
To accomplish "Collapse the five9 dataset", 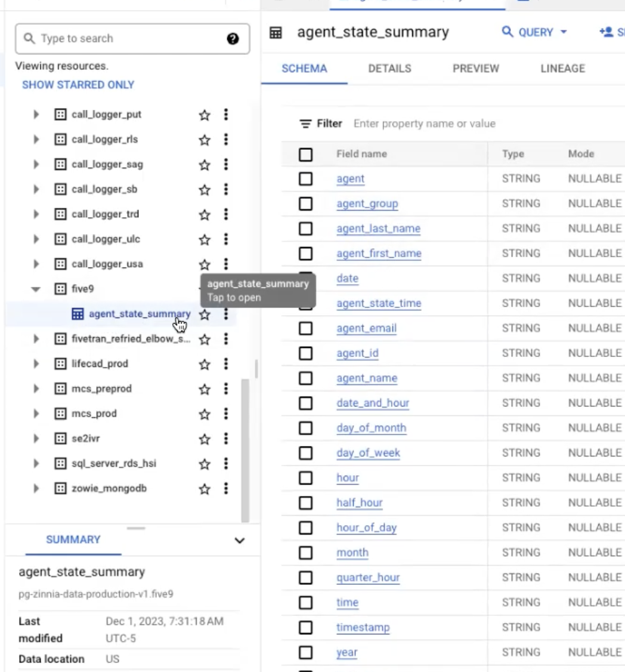I will pos(36,289).
